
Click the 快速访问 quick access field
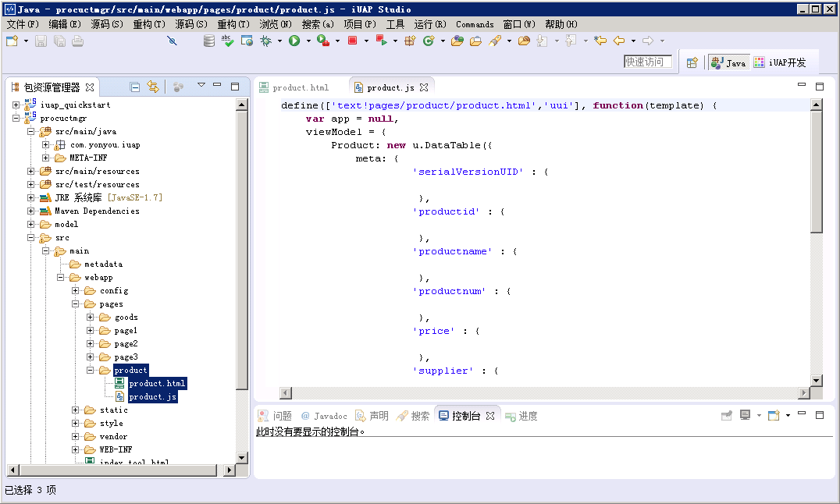[x=647, y=62]
